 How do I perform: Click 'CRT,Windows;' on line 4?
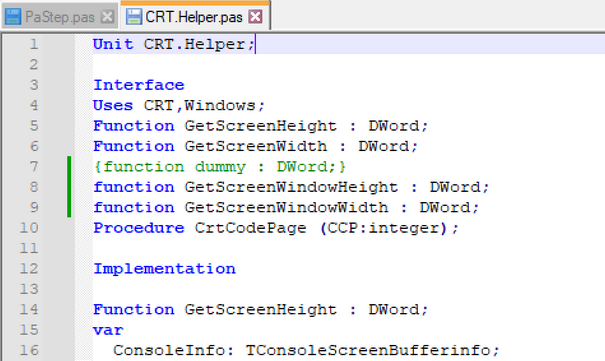[x=204, y=105]
